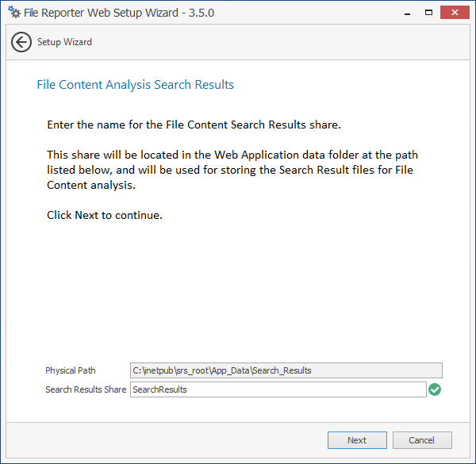Click the read-only Physical Path field
The image size is (476, 464).
[286, 370]
